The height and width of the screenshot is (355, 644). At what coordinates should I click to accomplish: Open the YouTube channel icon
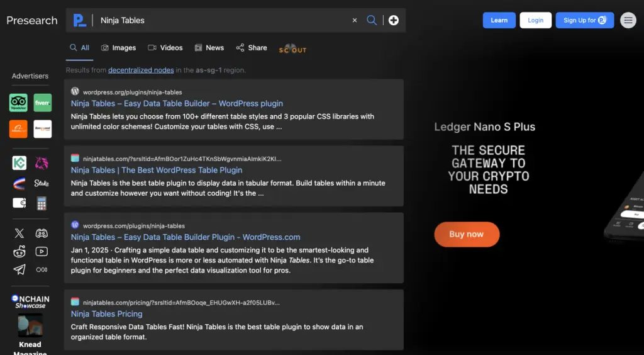(x=42, y=252)
